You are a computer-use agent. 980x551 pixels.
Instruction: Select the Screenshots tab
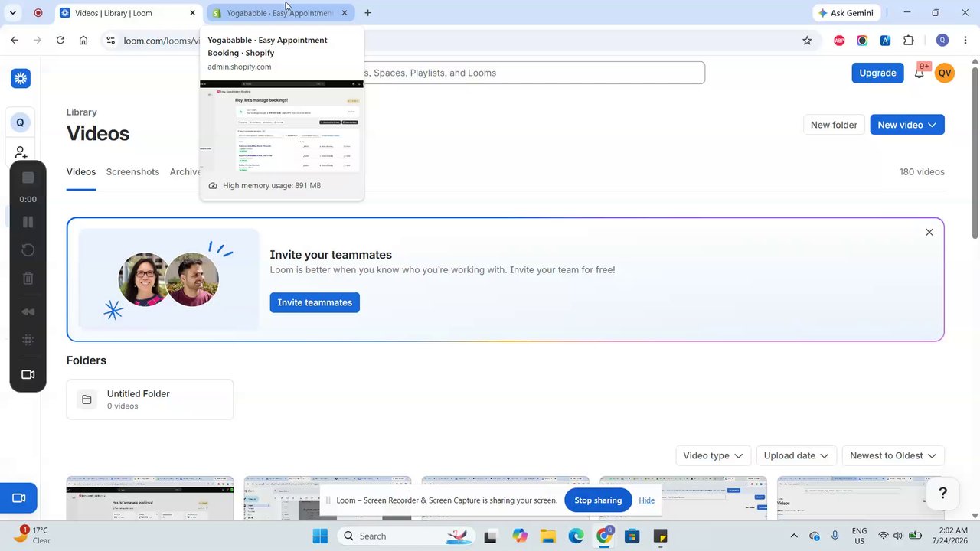coord(133,172)
